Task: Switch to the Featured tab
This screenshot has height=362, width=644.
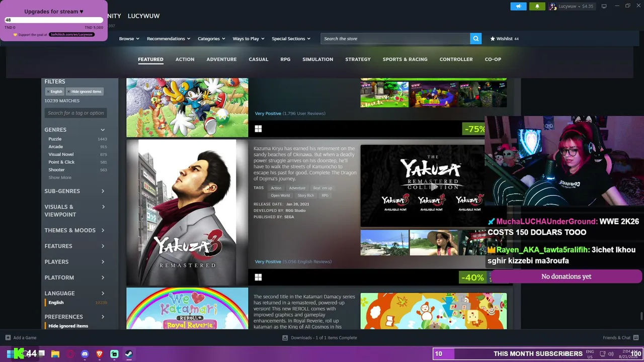Action: coord(150,59)
